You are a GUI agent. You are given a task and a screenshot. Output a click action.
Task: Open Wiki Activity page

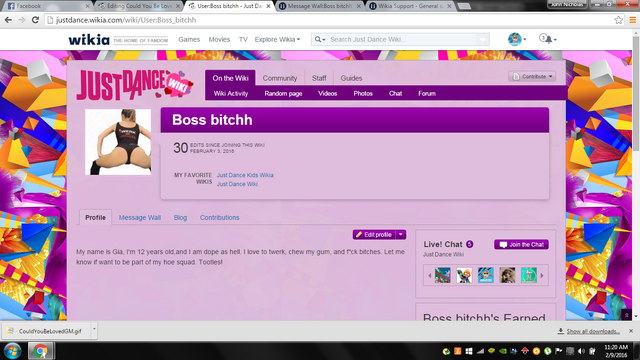(231, 93)
